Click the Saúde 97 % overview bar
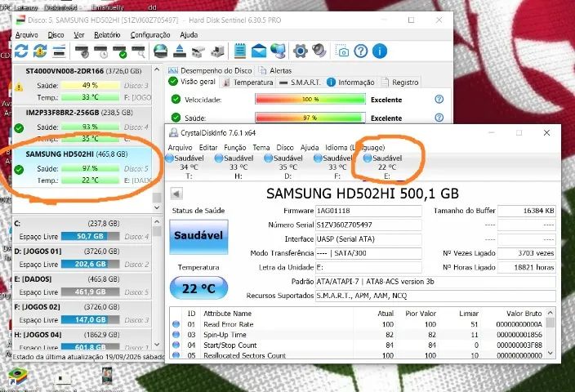 tap(310, 118)
